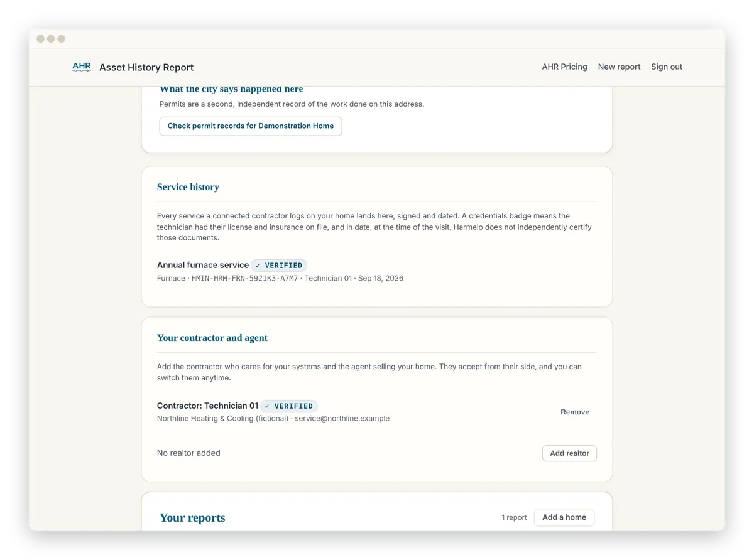
Task: Sign out of the account
Action: (x=667, y=67)
